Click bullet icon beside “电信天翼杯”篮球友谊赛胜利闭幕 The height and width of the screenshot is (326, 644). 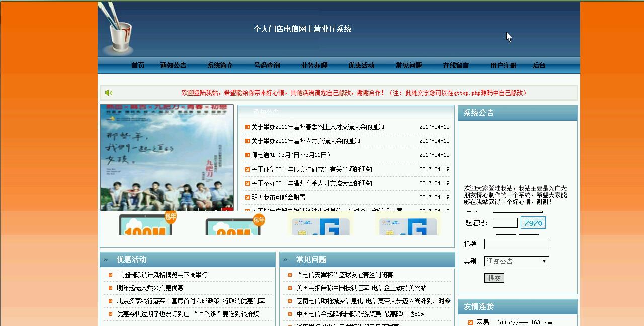tap(290, 275)
